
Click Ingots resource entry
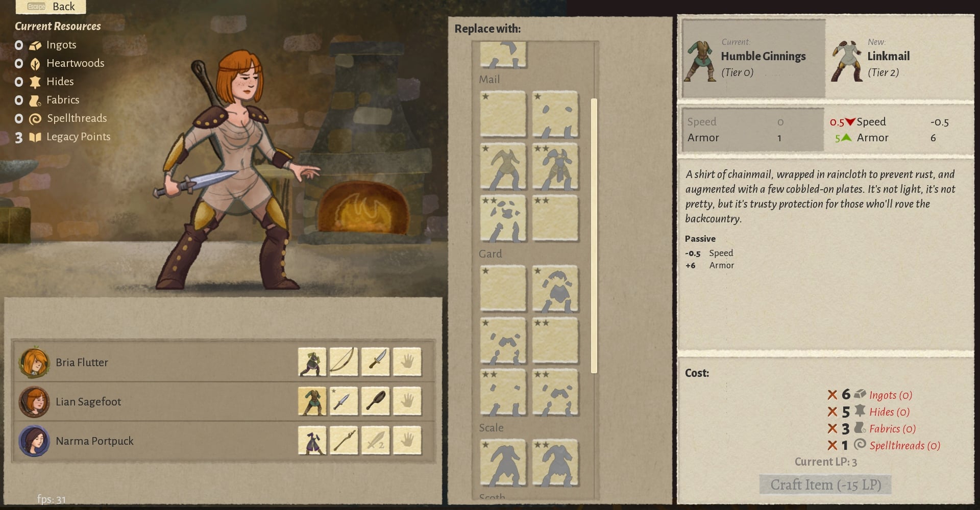(46, 45)
